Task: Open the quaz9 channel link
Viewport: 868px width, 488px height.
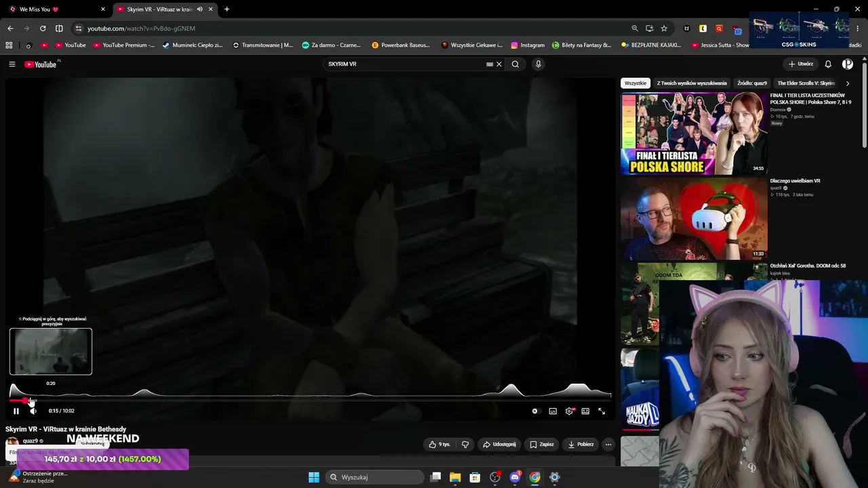Action: tap(31, 441)
